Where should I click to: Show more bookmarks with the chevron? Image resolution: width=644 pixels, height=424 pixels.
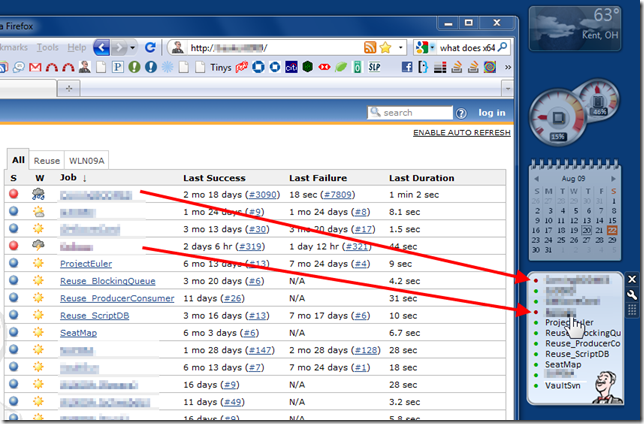tap(508, 67)
